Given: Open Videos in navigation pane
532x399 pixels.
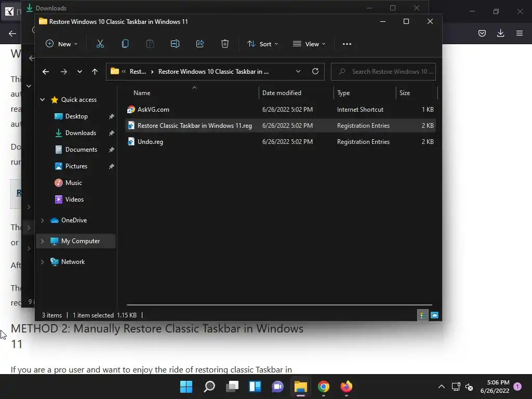Looking at the screenshot, I should pyautogui.click(x=74, y=199).
